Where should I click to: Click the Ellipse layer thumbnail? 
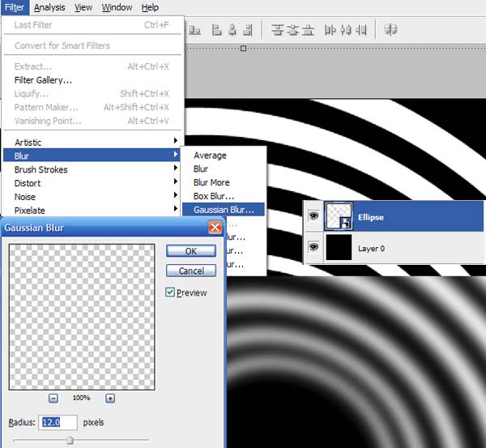pyautogui.click(x=339, y=216)
